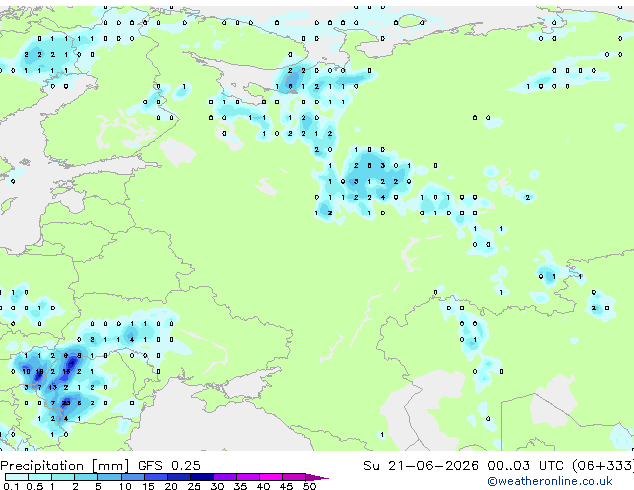Pick the legend swatch between 45 and 50
Image resolution: width=634 pixels, height=490 pixels.
point(294,477)
